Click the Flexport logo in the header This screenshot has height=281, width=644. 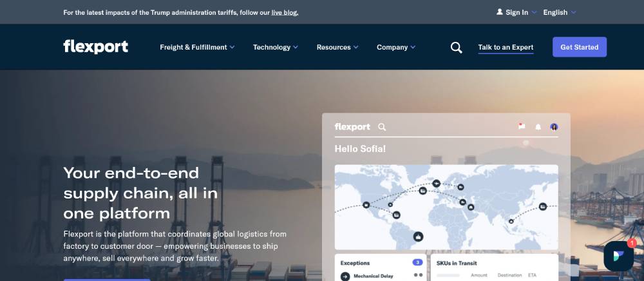pos(95,46)
